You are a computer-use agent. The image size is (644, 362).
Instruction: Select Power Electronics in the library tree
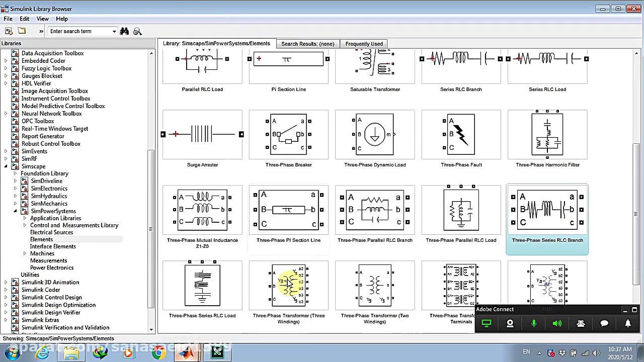52,267
